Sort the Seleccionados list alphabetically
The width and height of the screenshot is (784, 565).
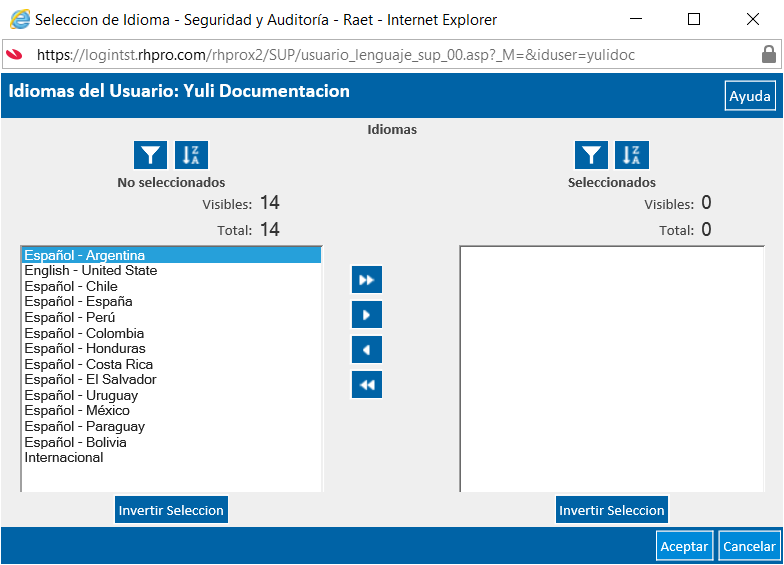coord(632,155)
